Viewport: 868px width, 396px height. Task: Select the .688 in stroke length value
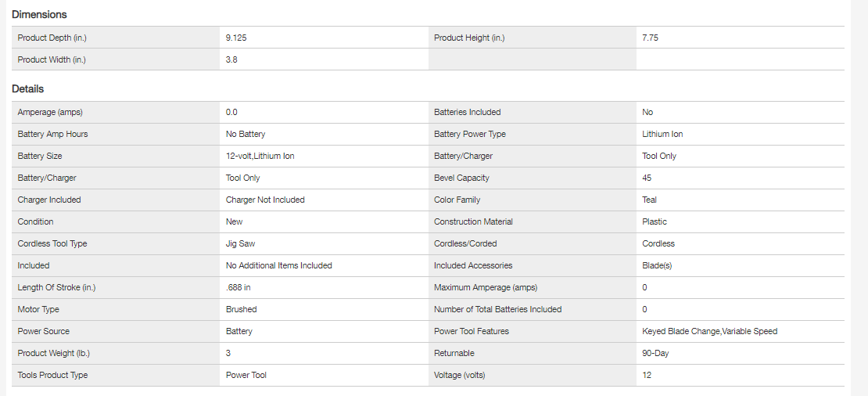(238, 287)
